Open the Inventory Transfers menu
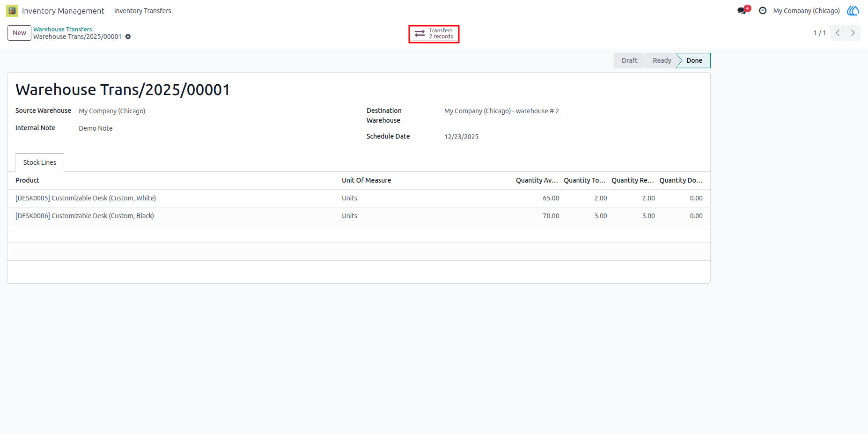Viewport: 868px width, 434px height. click(143, 11)
